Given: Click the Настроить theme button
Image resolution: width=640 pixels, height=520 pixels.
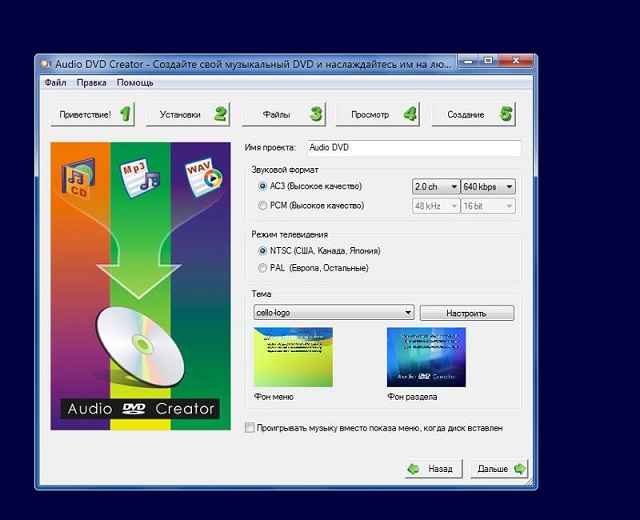Looking at the screenshot, I should (467, 313).
